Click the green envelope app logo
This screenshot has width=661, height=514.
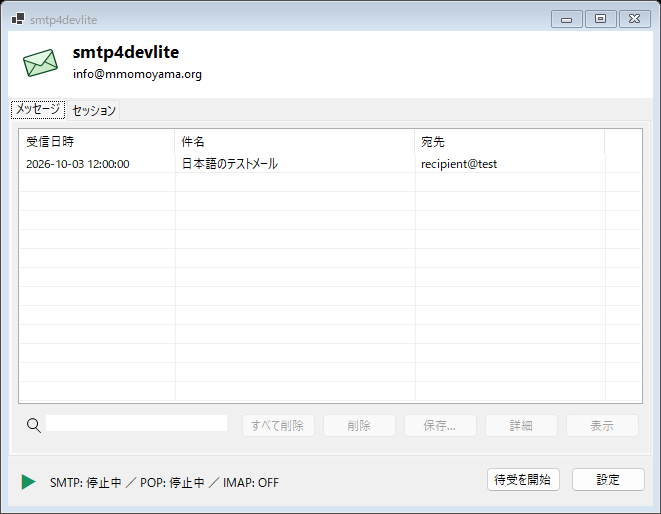tap(40, 63)
